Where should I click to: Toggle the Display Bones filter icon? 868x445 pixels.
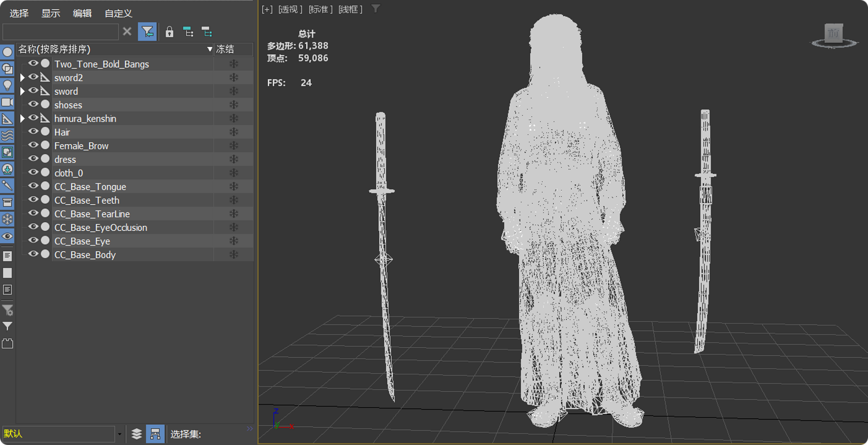pos(7,186)
